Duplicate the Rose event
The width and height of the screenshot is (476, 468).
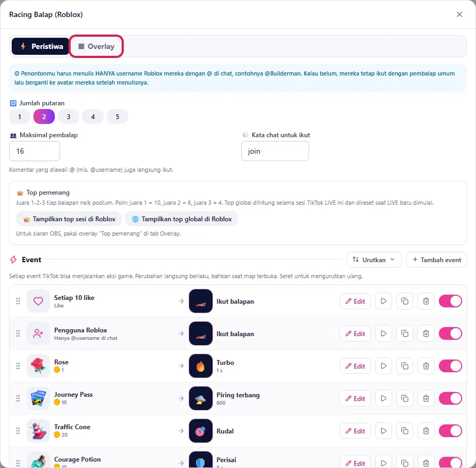point(405,366)
